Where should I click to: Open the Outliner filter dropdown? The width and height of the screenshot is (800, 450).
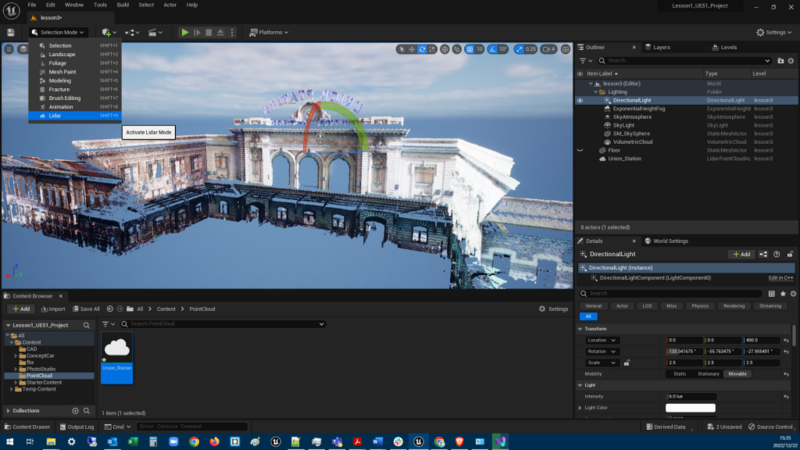(x=585, y=61)
